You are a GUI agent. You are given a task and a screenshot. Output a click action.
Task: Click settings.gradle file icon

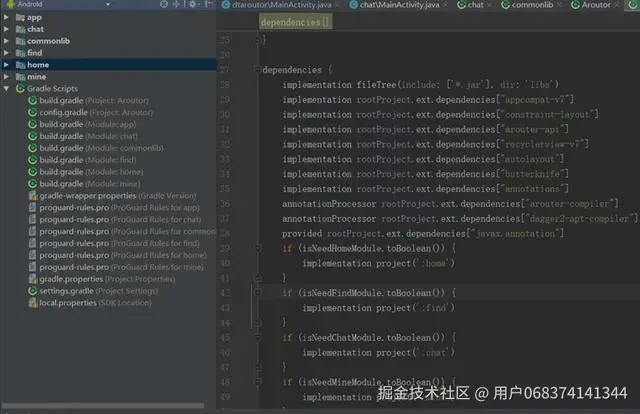tap(33, 291)
